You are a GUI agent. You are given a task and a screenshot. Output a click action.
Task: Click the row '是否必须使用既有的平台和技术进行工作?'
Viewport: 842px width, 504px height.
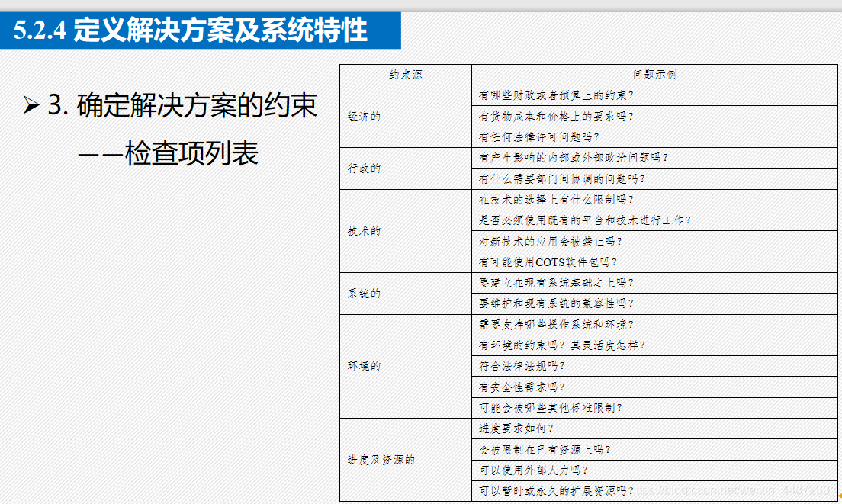[654, 220]
